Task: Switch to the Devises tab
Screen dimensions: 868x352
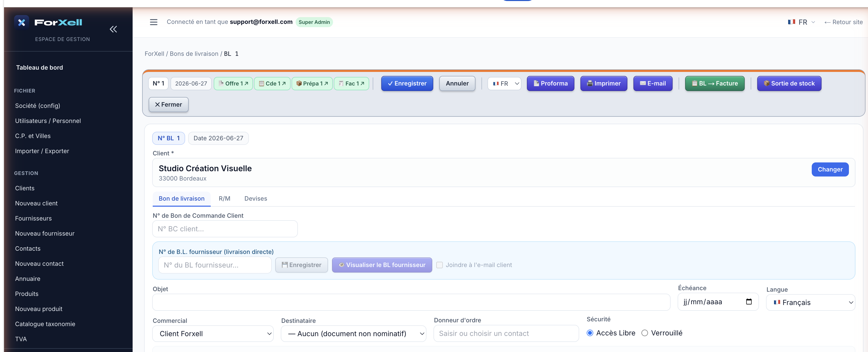Action: (256, 199)
